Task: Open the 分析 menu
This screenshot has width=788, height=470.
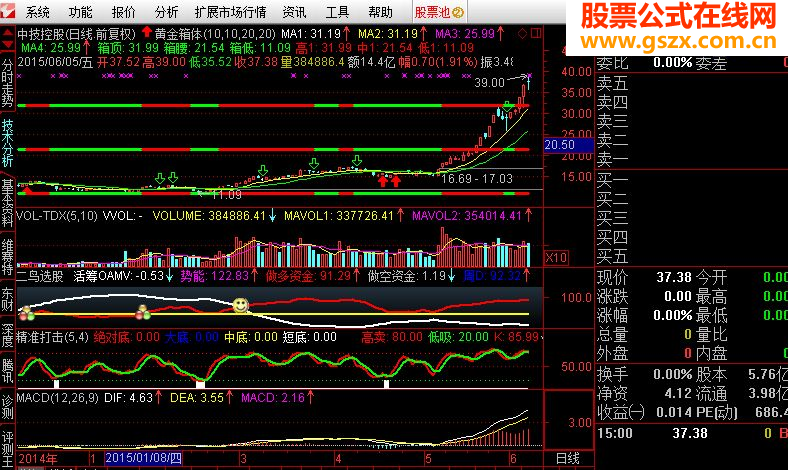Action: coord(166,12)
